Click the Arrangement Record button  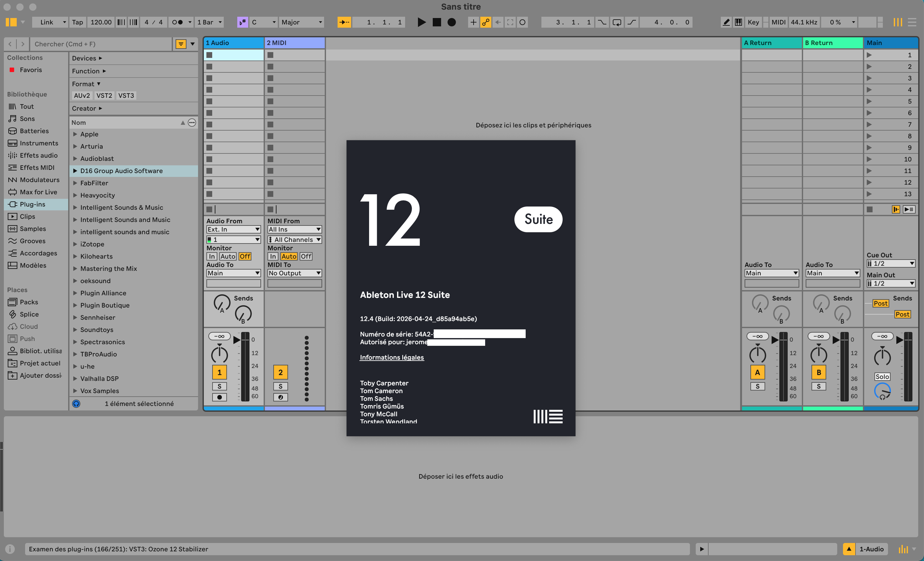[451, 22]
